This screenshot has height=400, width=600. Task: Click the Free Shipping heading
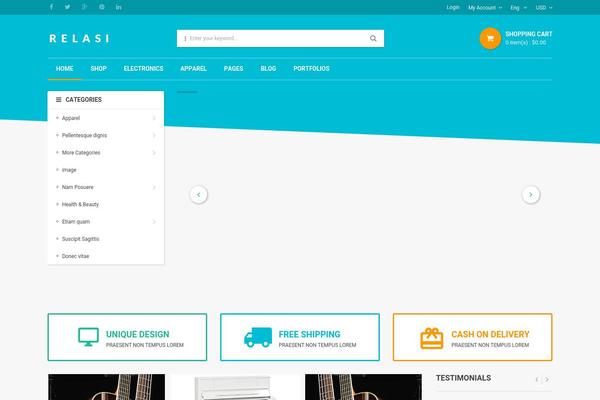309,334
